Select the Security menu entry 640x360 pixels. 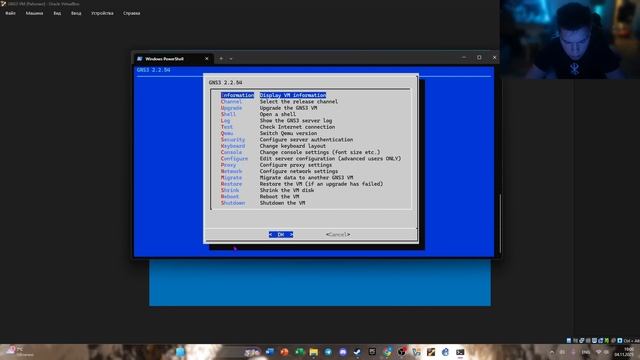tap(233, 140)
